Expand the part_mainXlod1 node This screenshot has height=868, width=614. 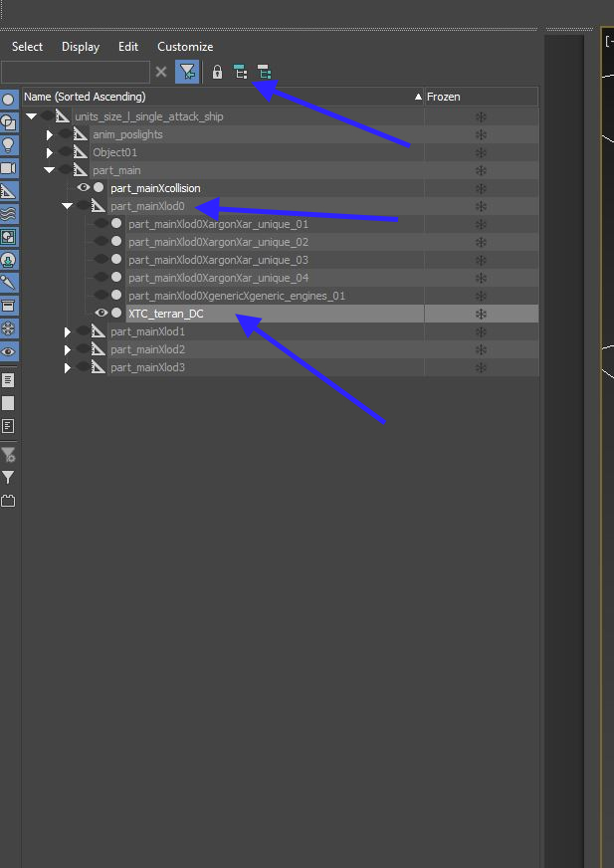(68, 331)
